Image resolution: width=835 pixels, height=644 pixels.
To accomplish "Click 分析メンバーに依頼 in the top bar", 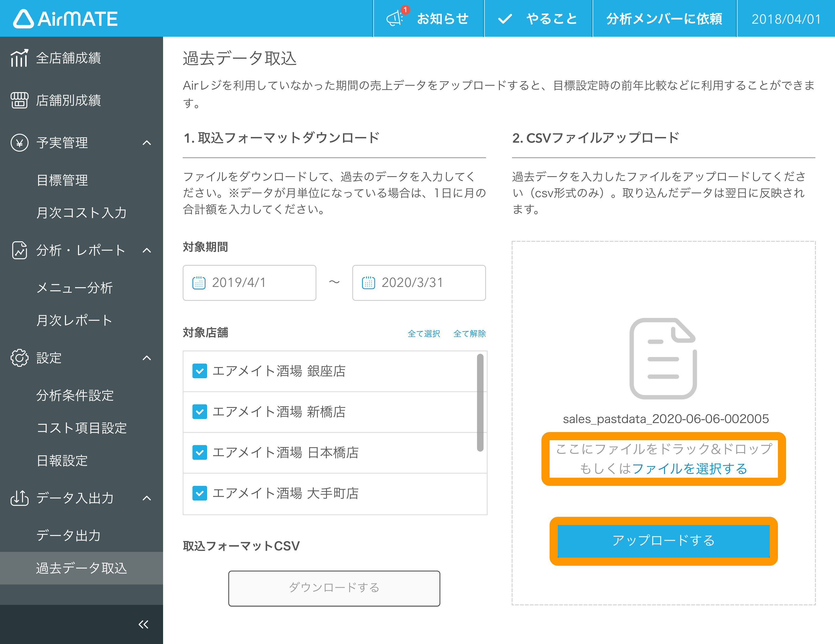I will coord(665,19).
